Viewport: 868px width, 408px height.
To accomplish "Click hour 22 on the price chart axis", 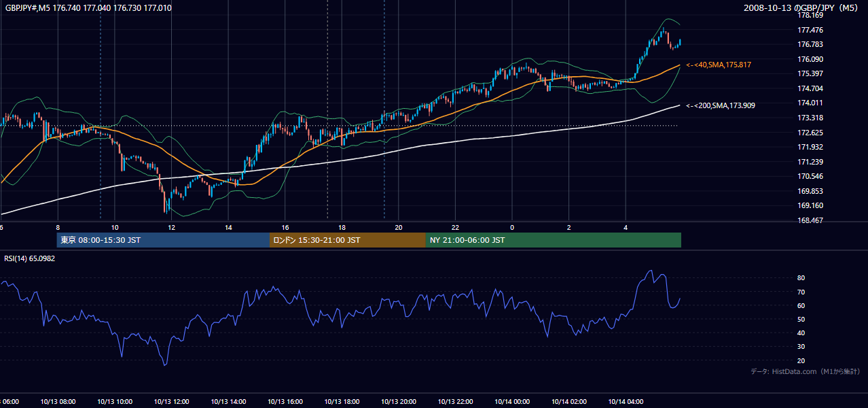I will click(x=455, y=227).
